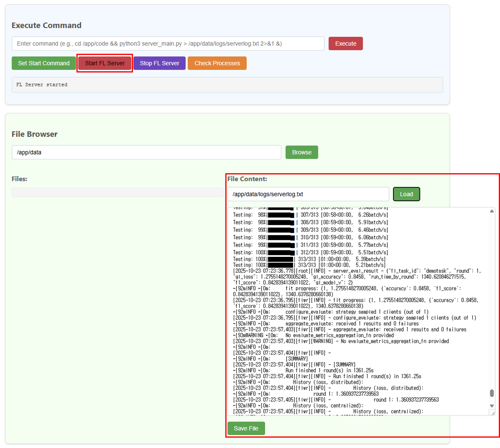The image size is (500, 448).
Task: Click the log scrollbar thumb
Action: point(492,393)
